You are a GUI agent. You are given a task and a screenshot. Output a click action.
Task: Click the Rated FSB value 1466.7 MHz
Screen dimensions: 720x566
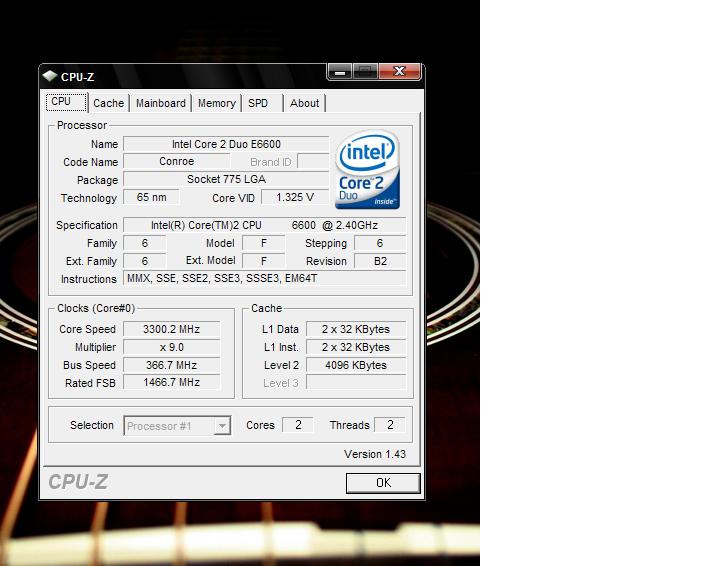coord(172,382)
